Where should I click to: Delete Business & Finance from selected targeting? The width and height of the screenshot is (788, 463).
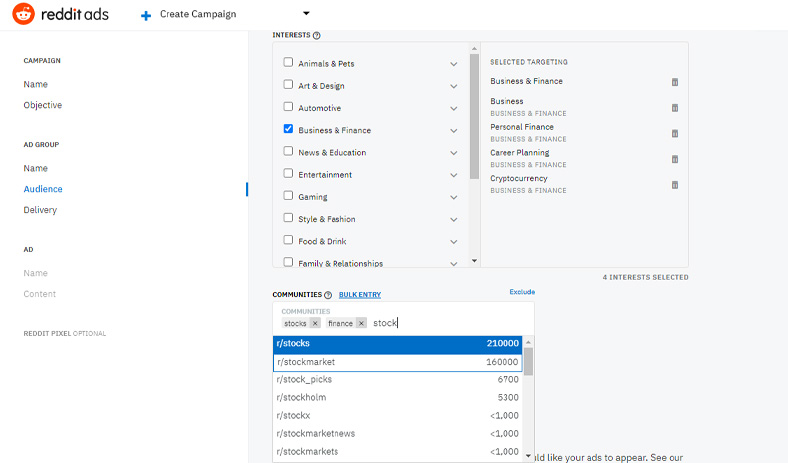(x=675, y=82)
